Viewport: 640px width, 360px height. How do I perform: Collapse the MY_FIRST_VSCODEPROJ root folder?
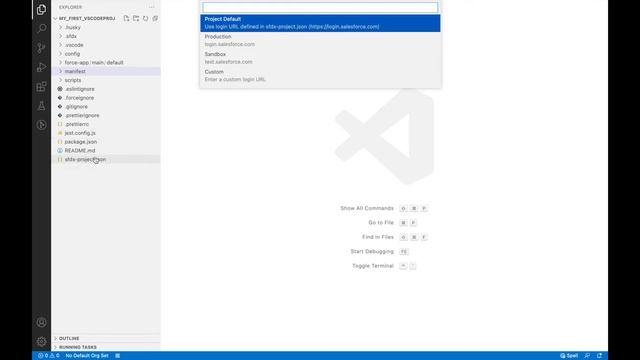87,18
